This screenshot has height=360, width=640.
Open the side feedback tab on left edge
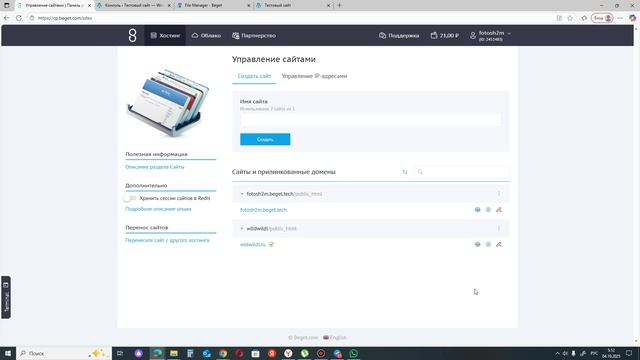6,297
